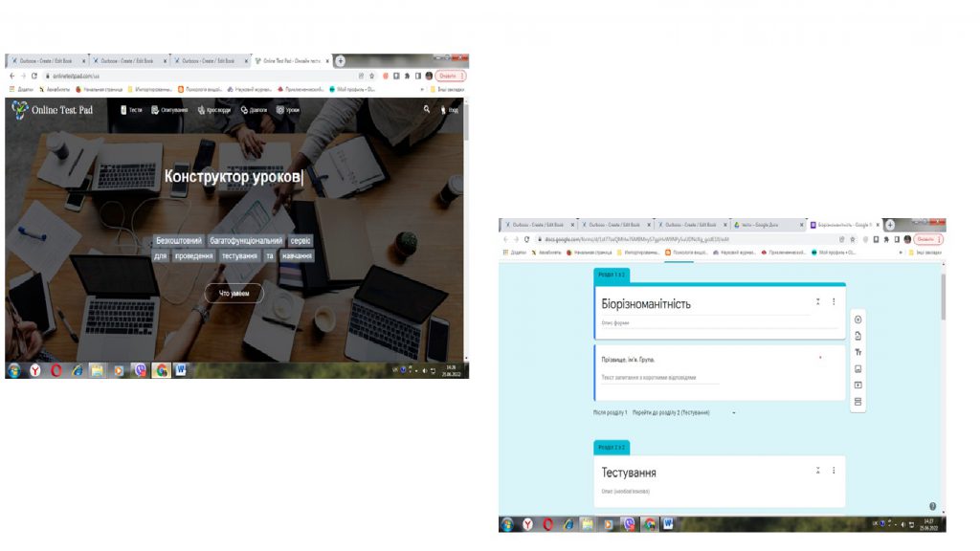Click the Вход login link
The width and height of the screenshot is (980, 551).
click(449, 110)
